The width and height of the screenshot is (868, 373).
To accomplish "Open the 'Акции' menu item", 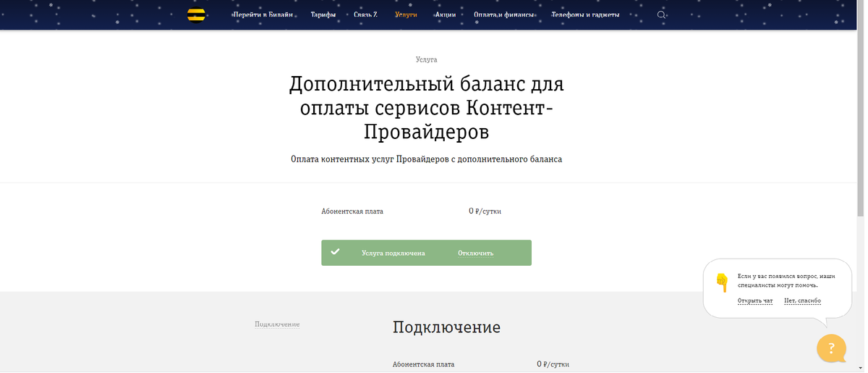I will click(446, 15).
